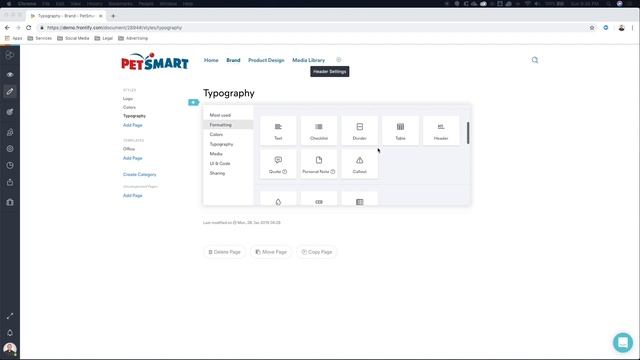Select the Most used block category
The width and height of the screenshot is (640, 360).
[x=228, y=115]
